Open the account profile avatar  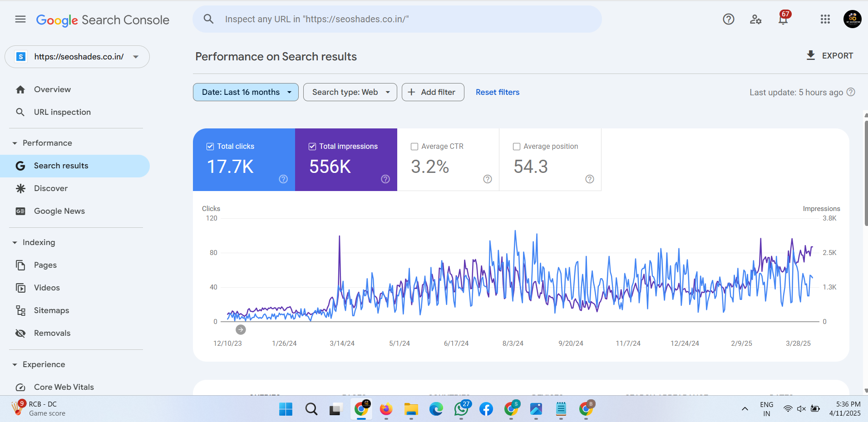click(852, 19)
